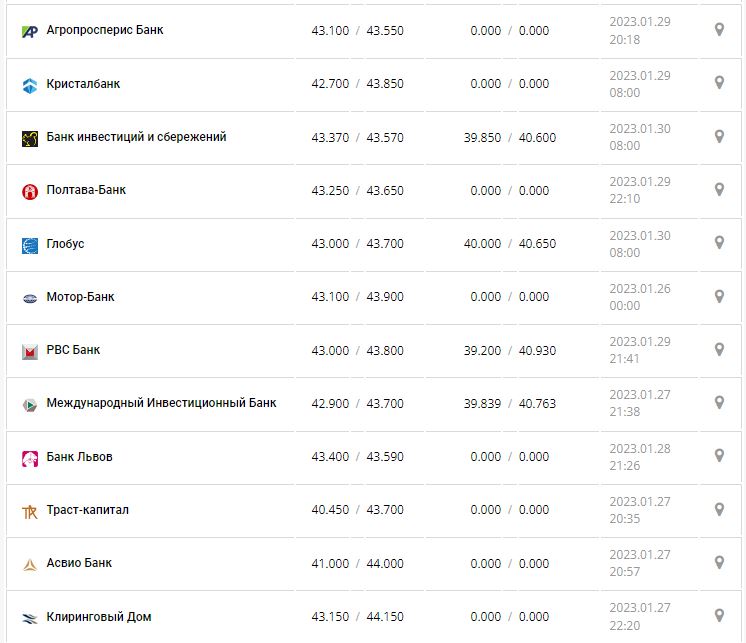
Task: Click the Асвио Банк logo icon
Action: point(29,564)
